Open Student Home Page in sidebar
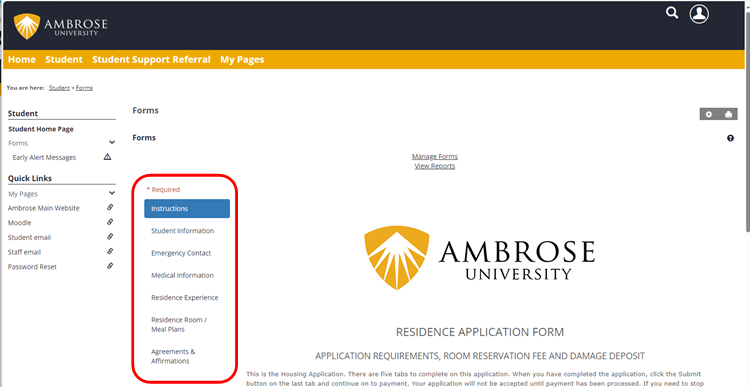Viewport: 750px width, 387px height. (x=41, y=129)
